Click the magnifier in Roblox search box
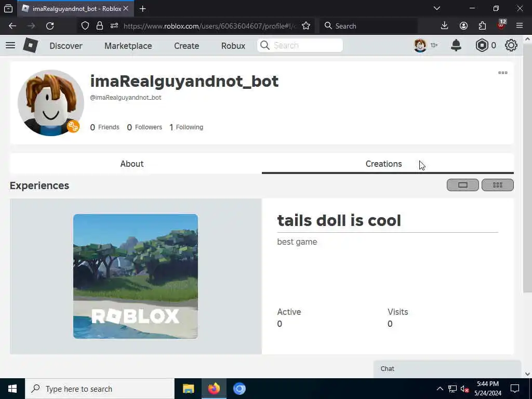 tap(265, 45)
